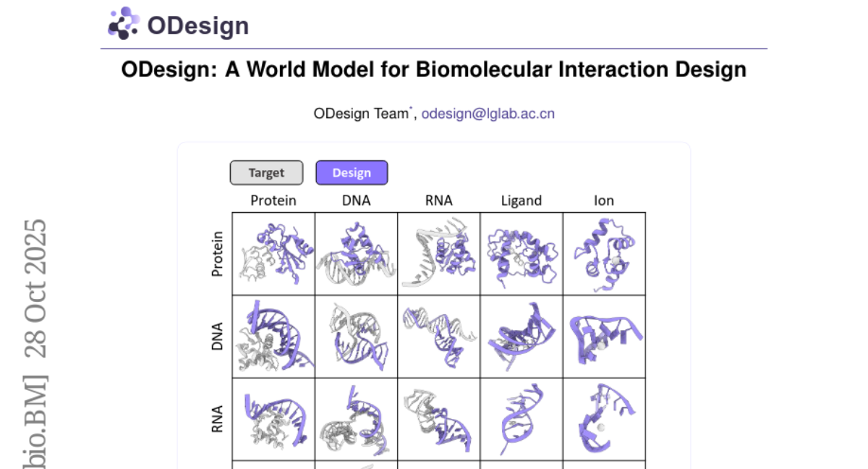
Task: Click the ODesign molecule logo icon
Action: pos(123,23)
